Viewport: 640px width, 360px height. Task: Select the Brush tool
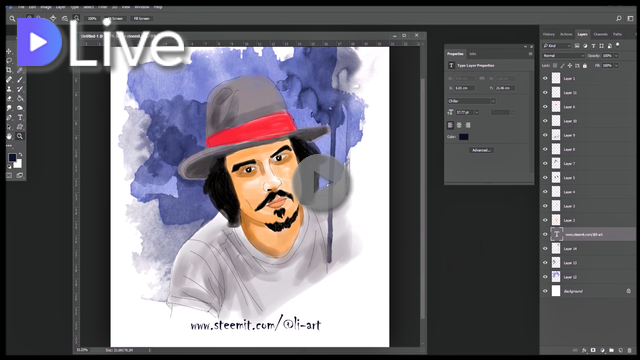(x=20, y=80)
